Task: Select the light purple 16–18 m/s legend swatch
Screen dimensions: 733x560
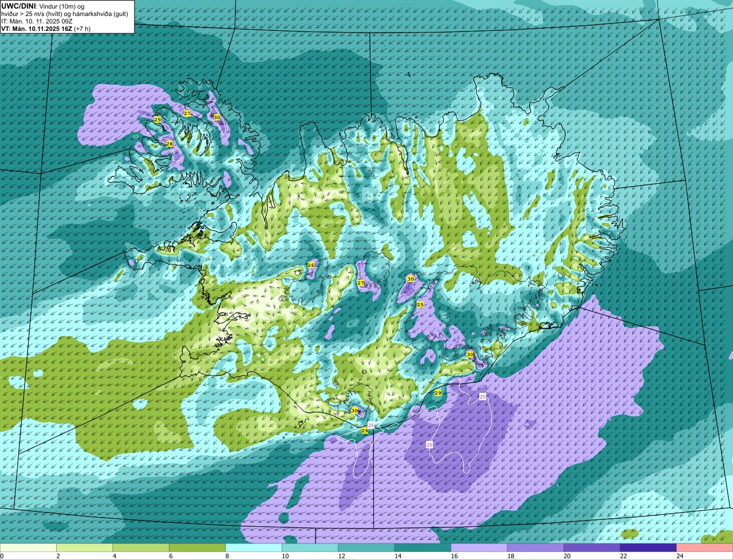Action: tap(479, 548)
